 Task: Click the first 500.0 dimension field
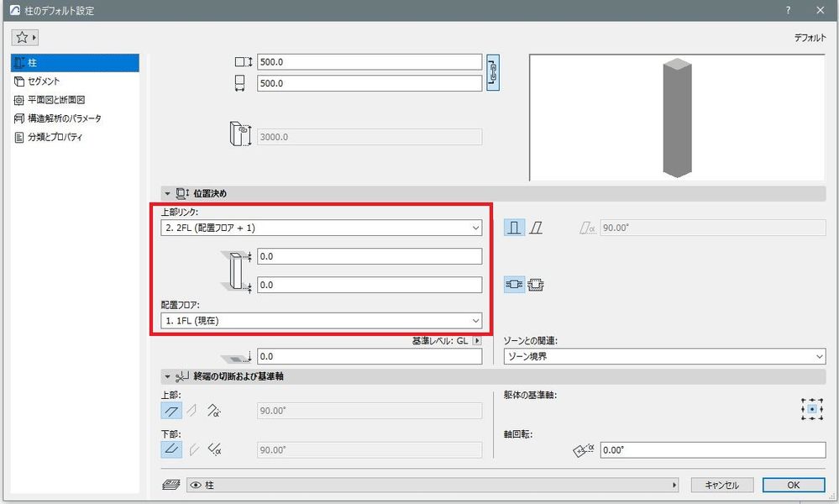click(370, 62)
